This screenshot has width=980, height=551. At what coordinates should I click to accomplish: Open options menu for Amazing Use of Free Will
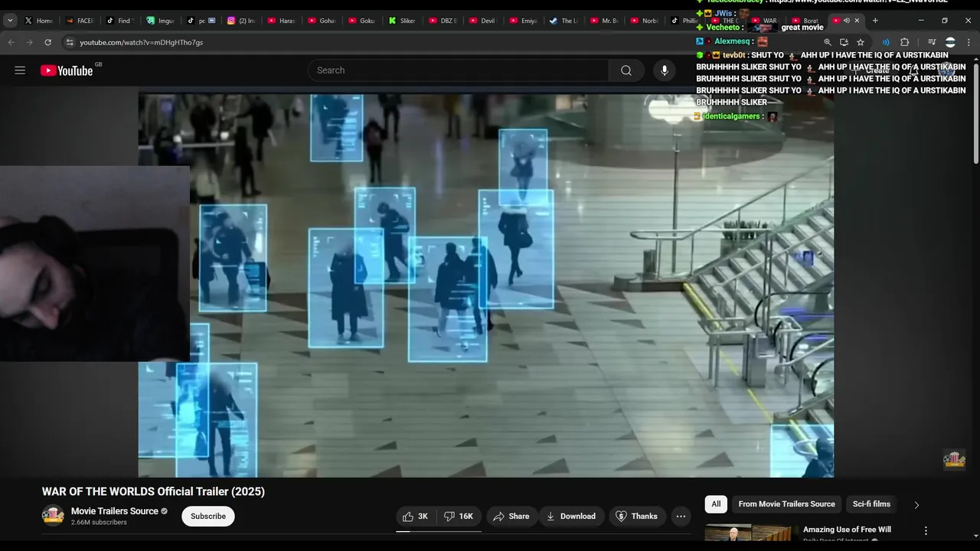pos(926,530)
